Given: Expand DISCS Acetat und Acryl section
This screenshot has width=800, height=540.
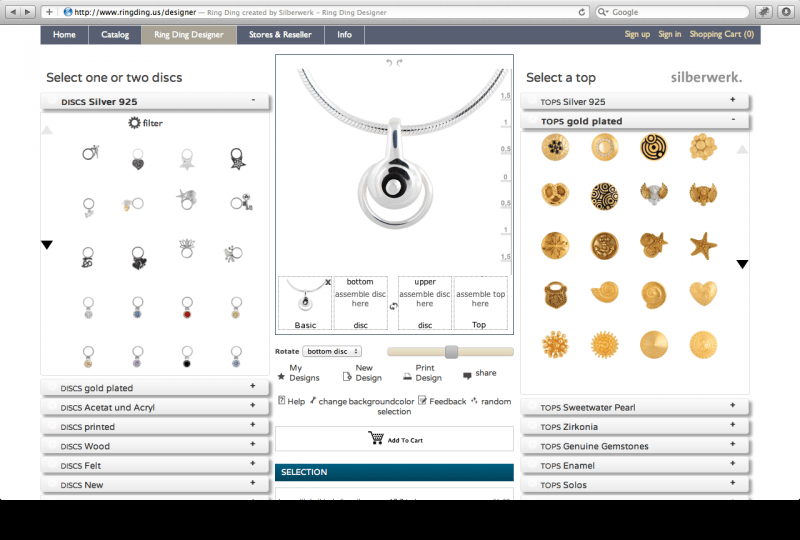Looking at the screenshot, I should coord(155,407).
